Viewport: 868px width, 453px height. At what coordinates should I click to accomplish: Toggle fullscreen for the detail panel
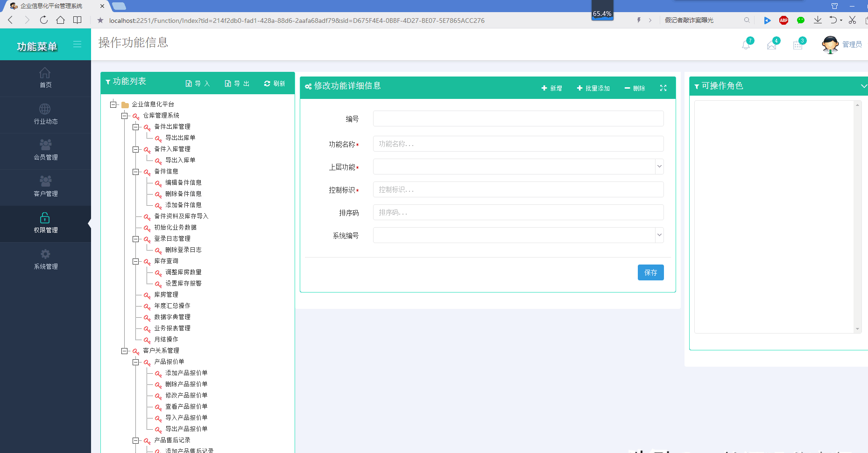pos(663,88)
